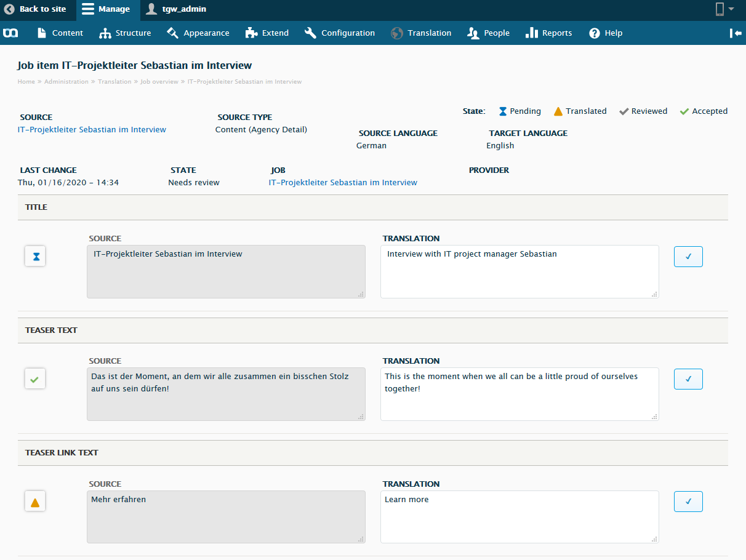Click the Pending hourglass state legend icon
This screenshot has width=746, height=560.
(x=503, y=111)
